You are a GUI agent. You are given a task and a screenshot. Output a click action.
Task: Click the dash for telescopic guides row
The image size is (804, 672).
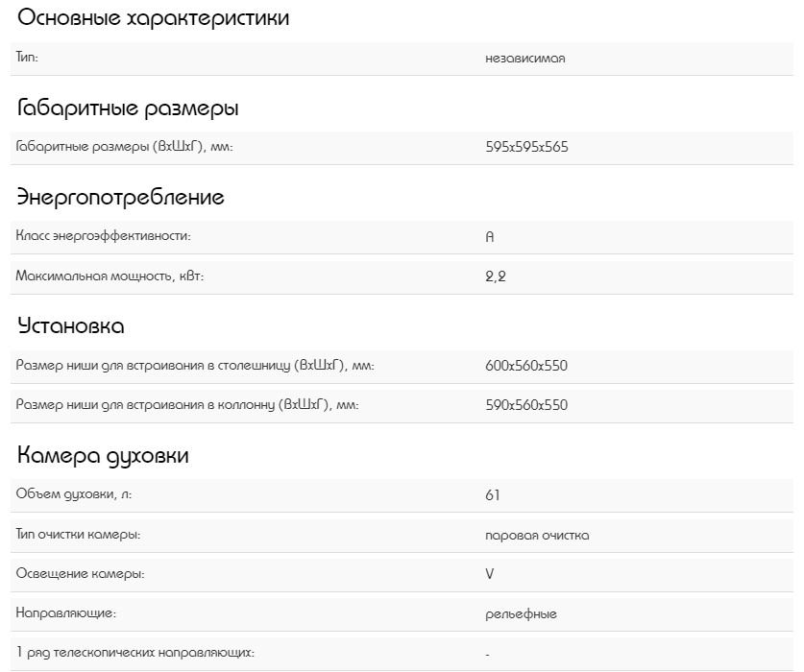tap(488, 654)
